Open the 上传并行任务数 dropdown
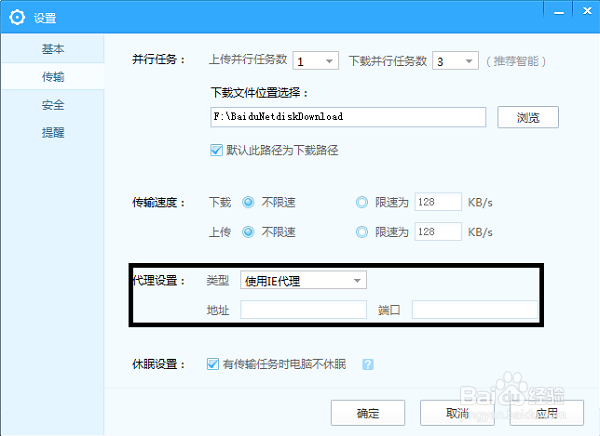The width and height of the screenshot is (600, 436). [316, 60]
